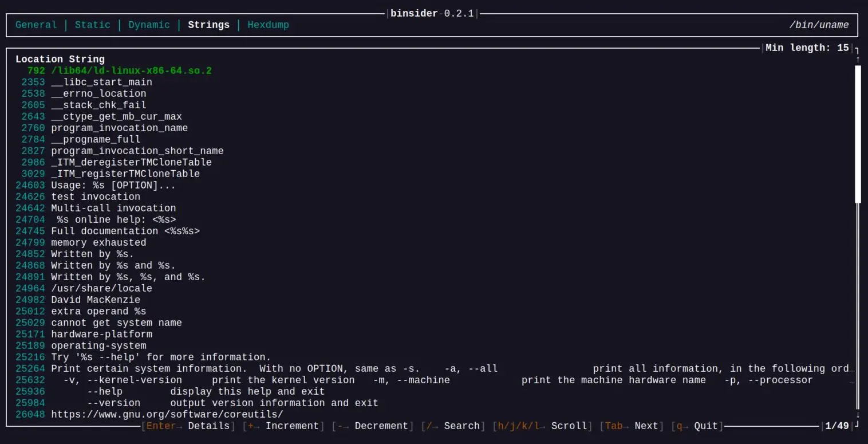Select the extra operand %s row
The height and width of the screenshot is (444, 868).
[x=433, y=312]
